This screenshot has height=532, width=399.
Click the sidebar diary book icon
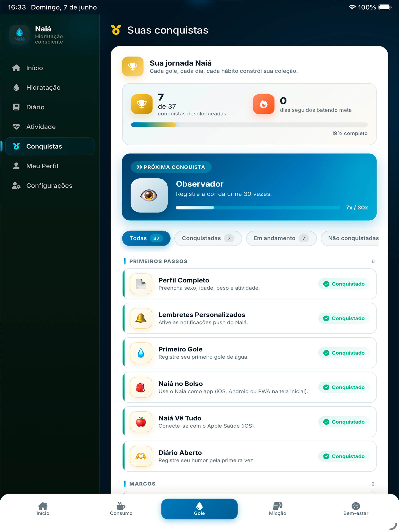point(16,107)
